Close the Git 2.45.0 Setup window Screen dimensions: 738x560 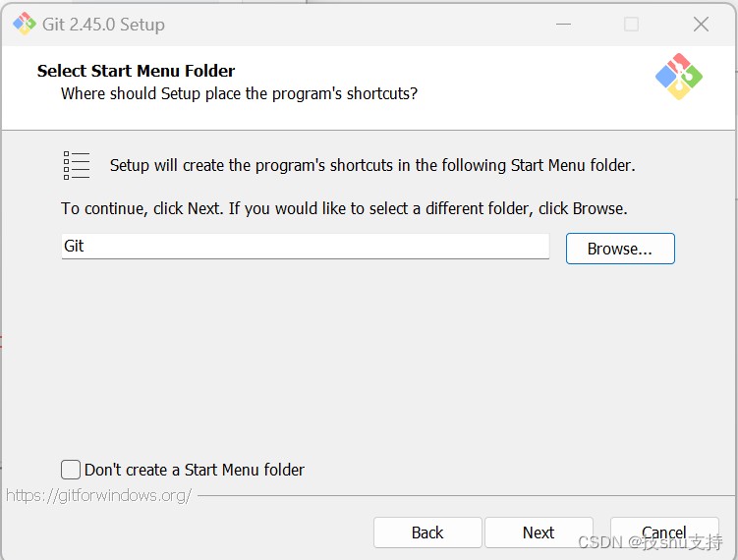coord(701,24)
